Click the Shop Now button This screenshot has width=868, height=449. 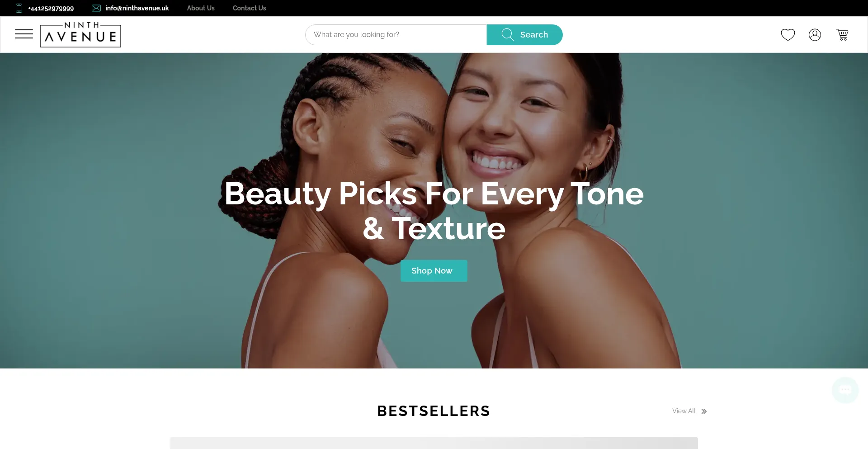[x=434, y=271]
